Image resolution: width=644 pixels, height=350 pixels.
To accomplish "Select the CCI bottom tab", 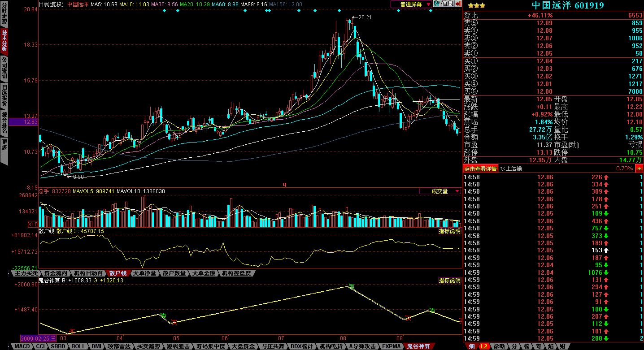I will (x=41, y=346).
